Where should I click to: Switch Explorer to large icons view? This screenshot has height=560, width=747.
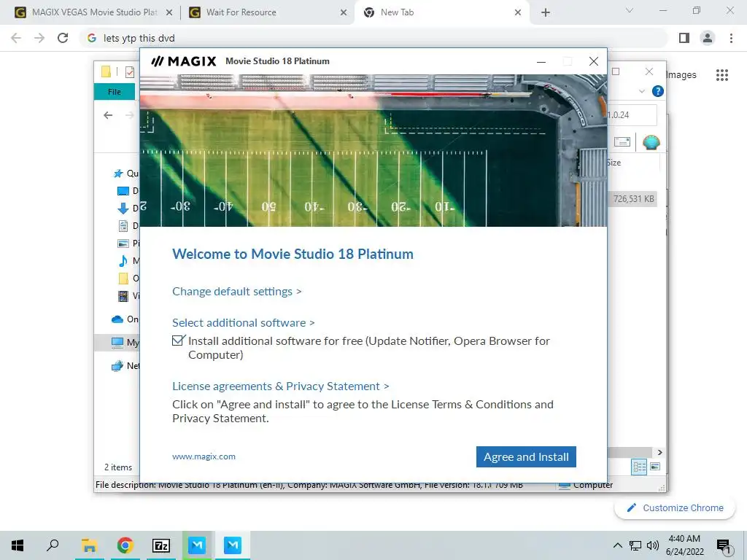[x=656, y=467]
